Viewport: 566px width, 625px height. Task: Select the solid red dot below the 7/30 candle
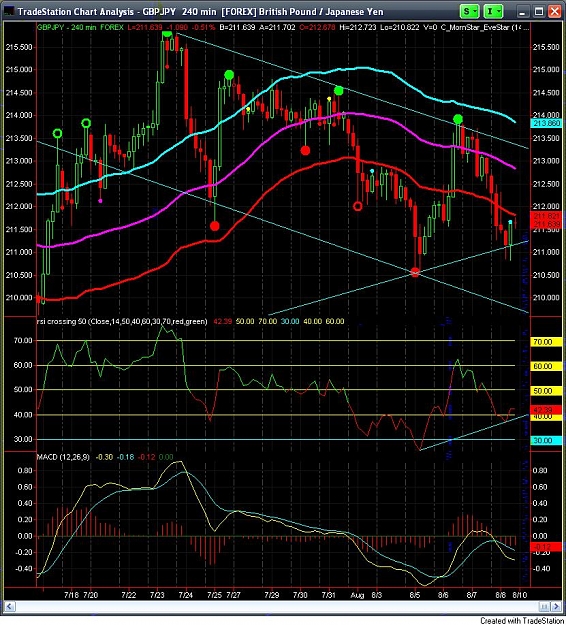(305, 150)
